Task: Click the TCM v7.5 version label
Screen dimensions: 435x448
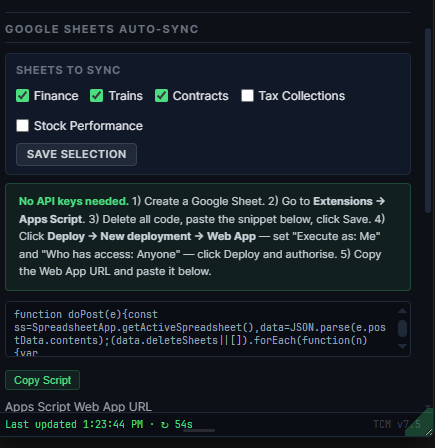Action: 397,424
